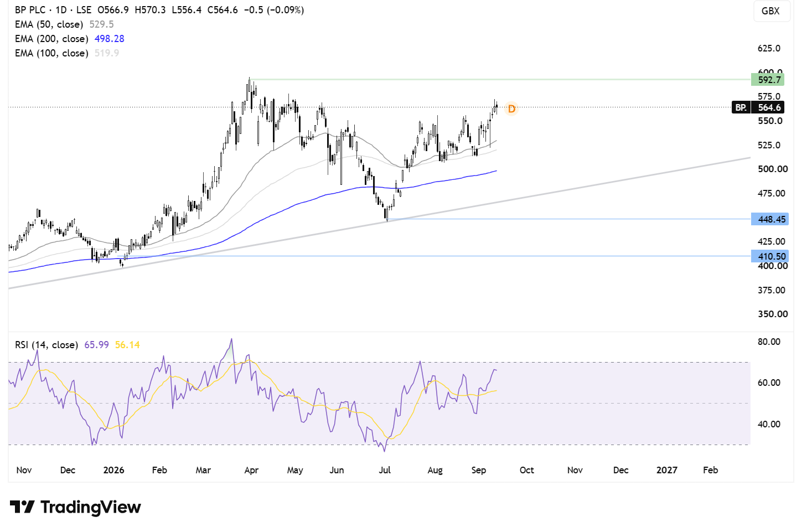This screenshot has width=802, height=532.
Task: Click the green 592.7 price level label
Action: point(768,80)
